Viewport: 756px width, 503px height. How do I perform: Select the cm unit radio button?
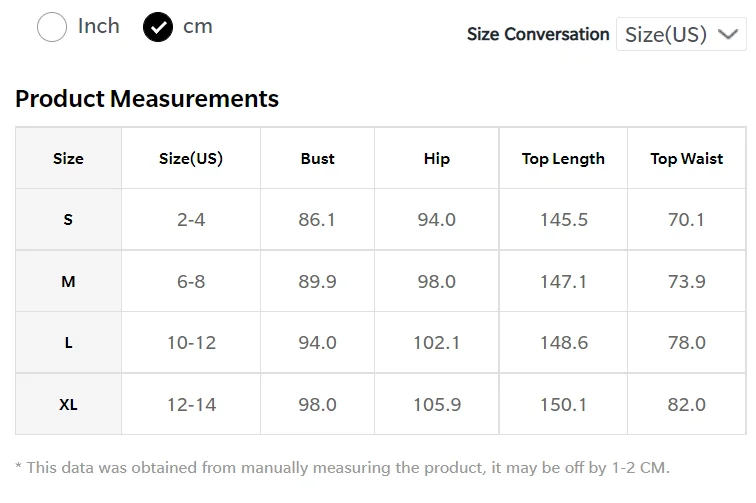tap(158, 27)
